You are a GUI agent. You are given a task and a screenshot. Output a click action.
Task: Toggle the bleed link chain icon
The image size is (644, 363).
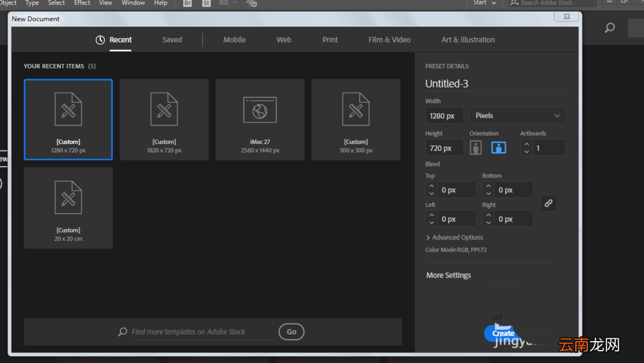click(x=548, y=203)
